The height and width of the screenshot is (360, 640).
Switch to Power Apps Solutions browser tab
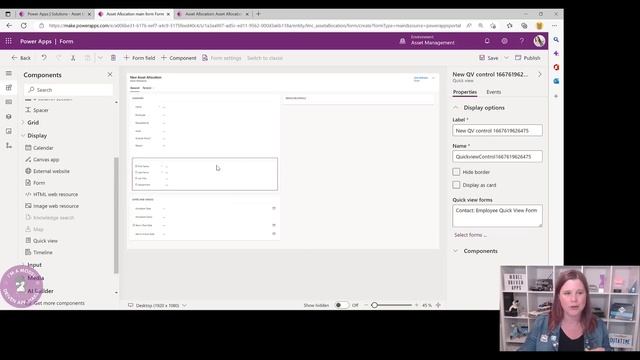click(x=54, y=14)
